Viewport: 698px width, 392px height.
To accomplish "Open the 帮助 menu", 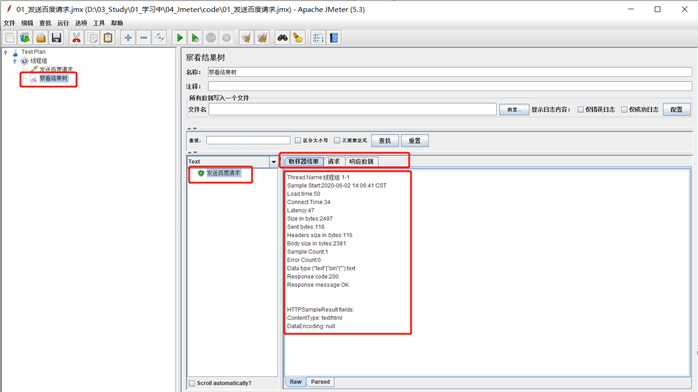I will click(117, 23).
